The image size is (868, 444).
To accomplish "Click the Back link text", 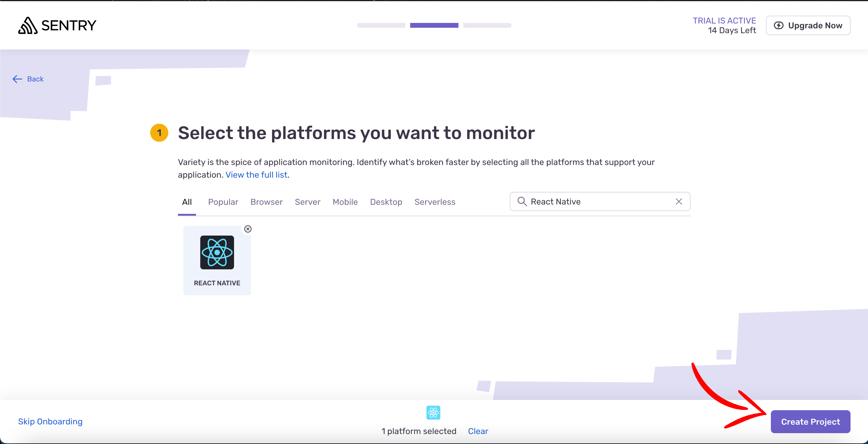I will (35, 79).
